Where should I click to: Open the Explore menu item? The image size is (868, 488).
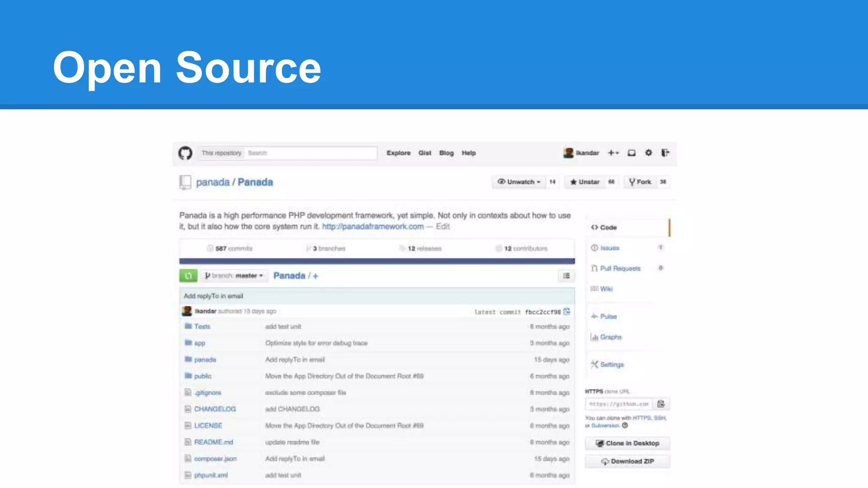398,153
